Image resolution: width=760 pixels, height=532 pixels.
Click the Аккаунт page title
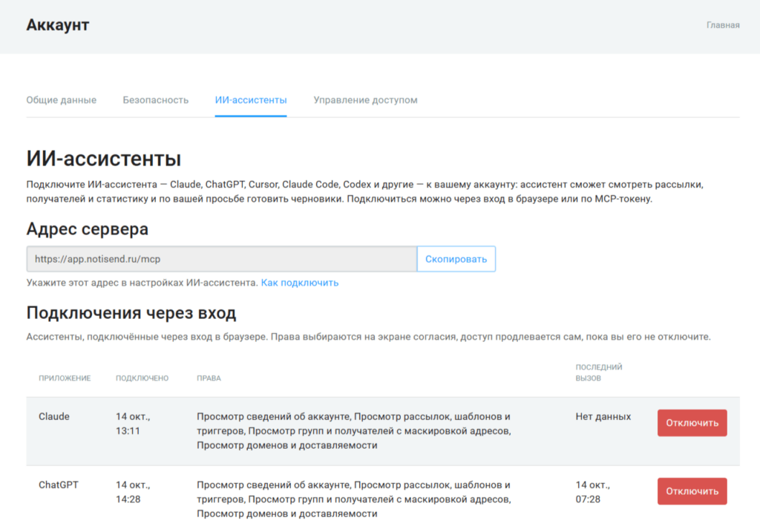click(x=58, y=24)
